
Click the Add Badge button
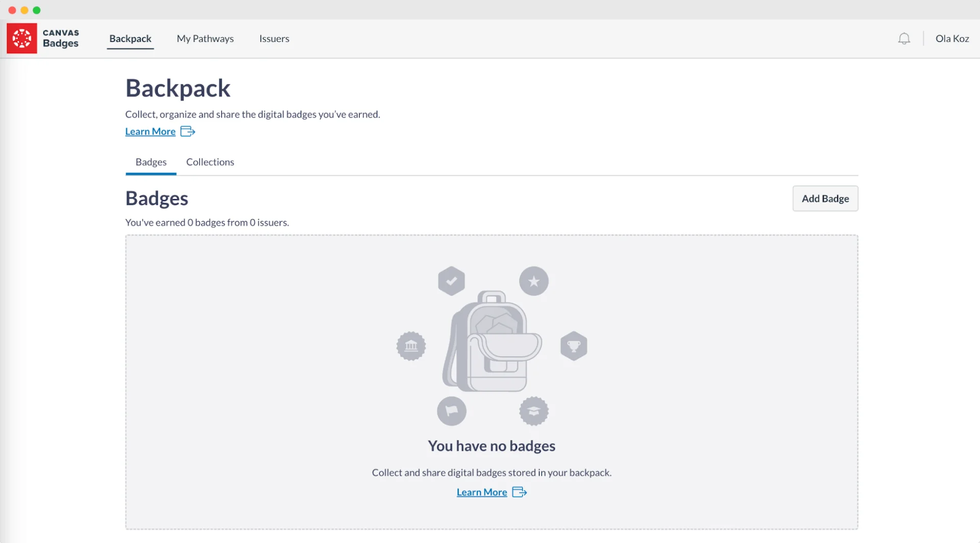click(x=825, y=199)
